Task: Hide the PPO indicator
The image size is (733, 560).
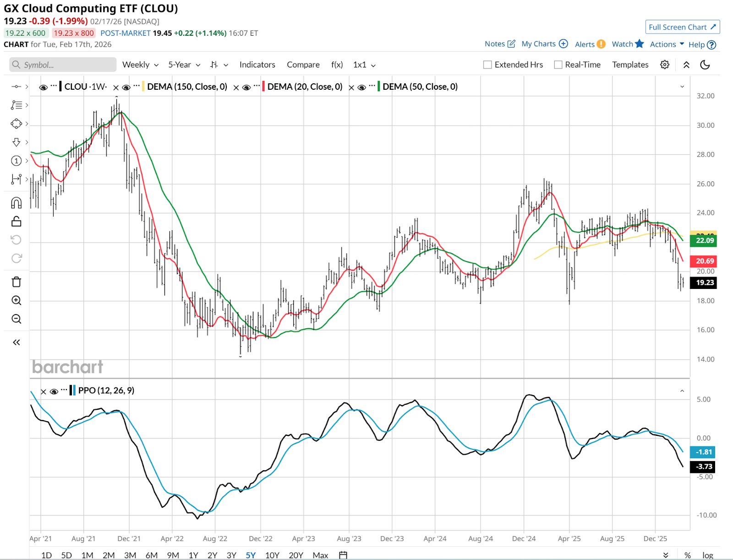Action: point(54,391)
